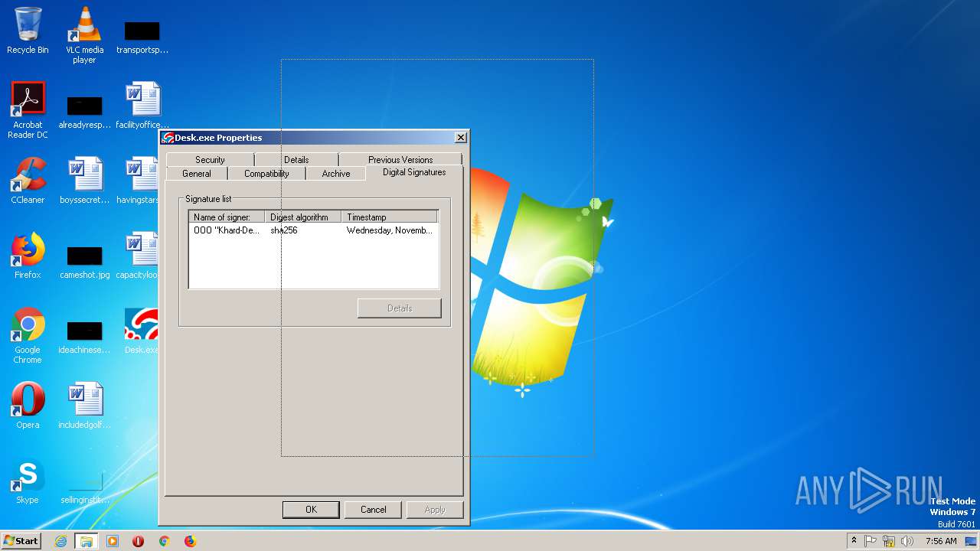Open the clock showing 7:56 AM
Image resolution: width=980 pixels, height=551 pixels.
click(941, 541)
